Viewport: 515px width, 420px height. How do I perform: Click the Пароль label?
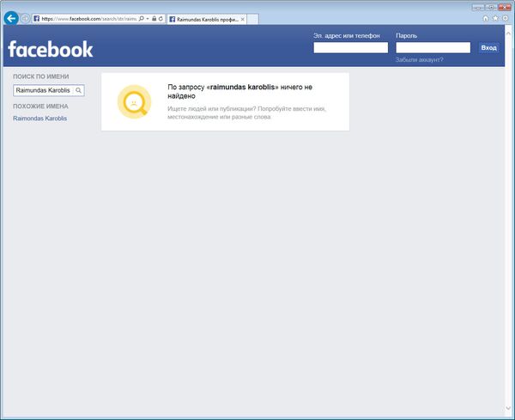(407, 35)
